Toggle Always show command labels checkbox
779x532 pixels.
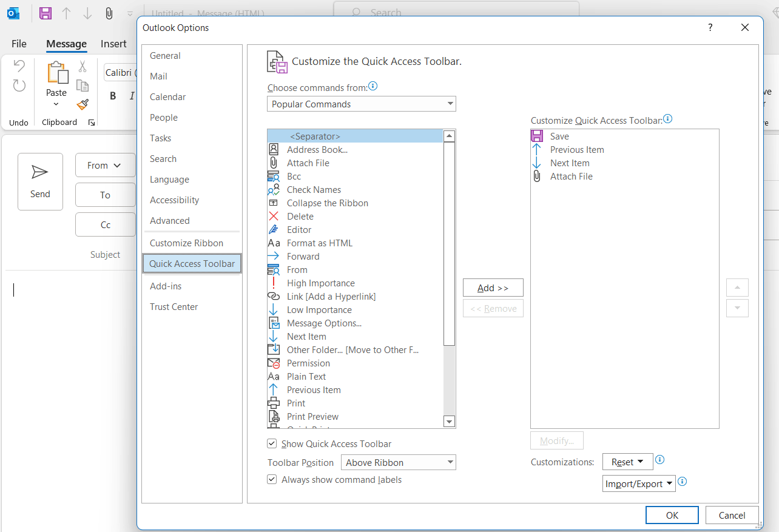(x=272, y=479)
